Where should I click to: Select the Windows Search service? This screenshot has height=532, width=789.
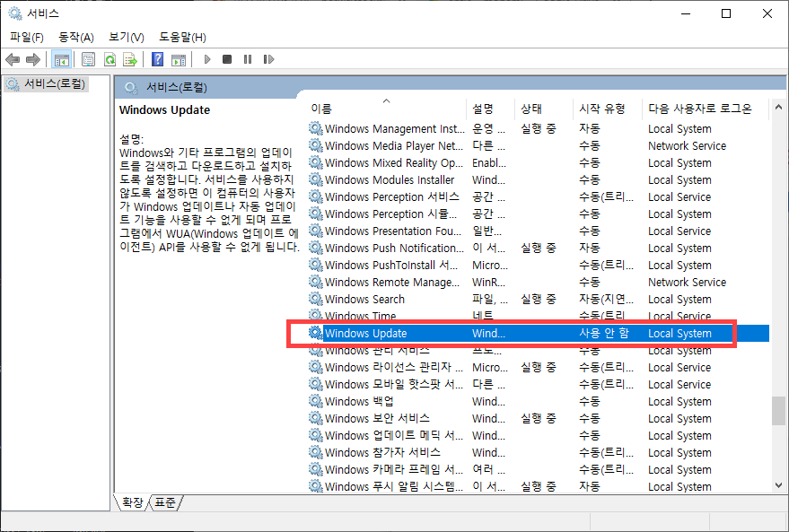coord(539,300)
